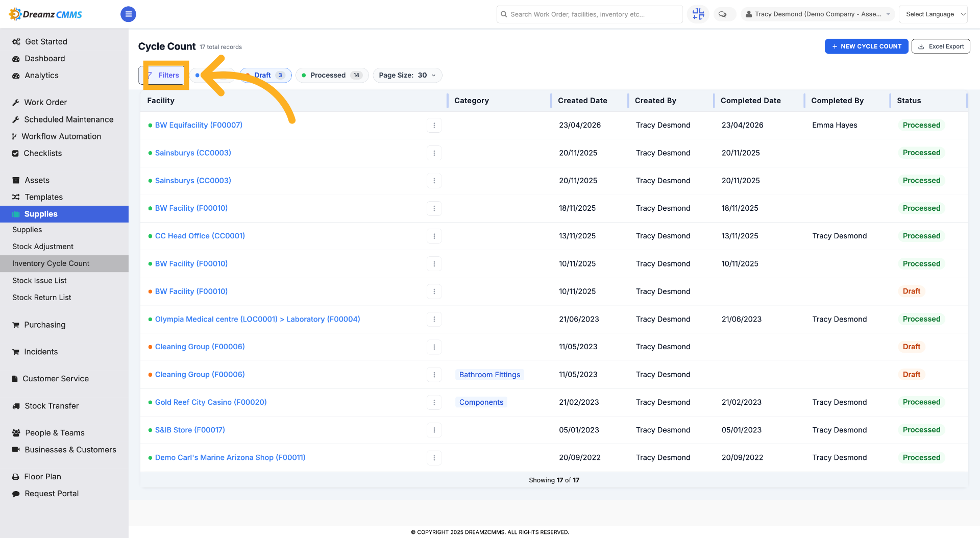This screenshot has height=538, width=980.
Task: Collapse sidebar with hamburger menu icon
Action: [x=128, y=14]
